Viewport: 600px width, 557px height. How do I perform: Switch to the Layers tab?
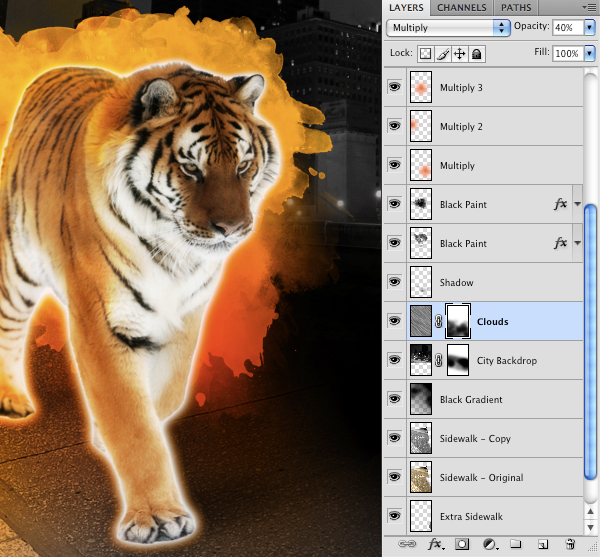(x=406, y=8)
